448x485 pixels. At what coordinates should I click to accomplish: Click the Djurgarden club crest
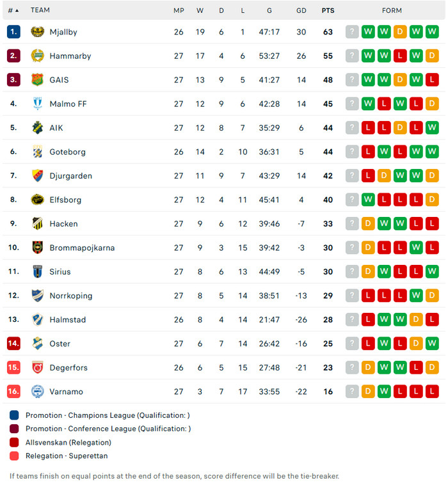[37, 176]
